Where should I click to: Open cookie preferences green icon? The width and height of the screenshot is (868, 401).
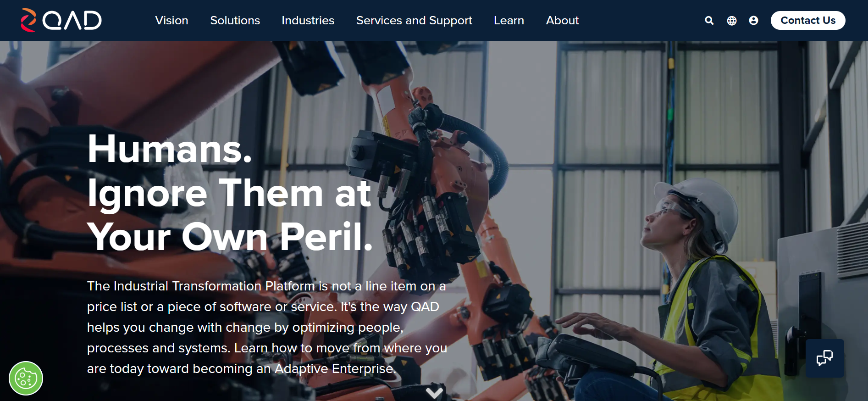[x=26, y=379]
